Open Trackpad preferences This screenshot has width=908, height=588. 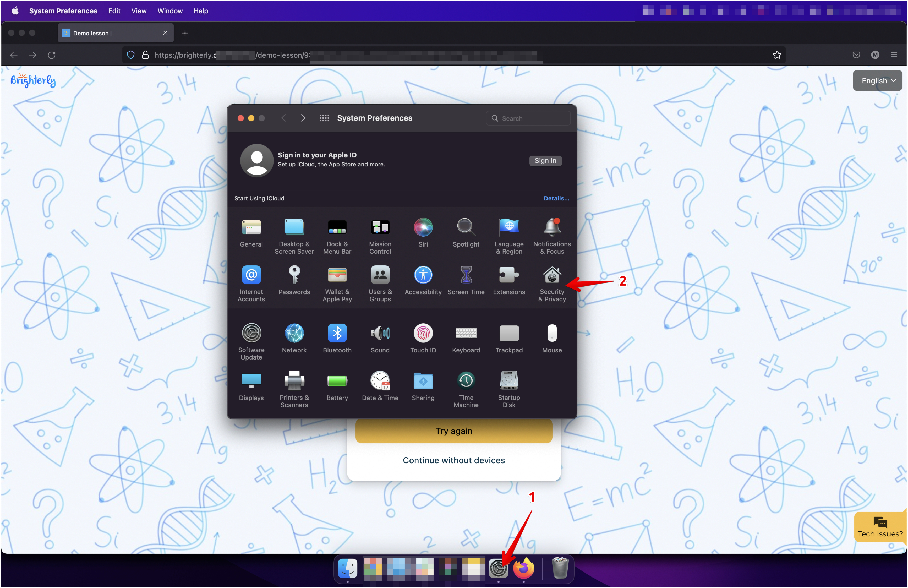click(509, 339)
